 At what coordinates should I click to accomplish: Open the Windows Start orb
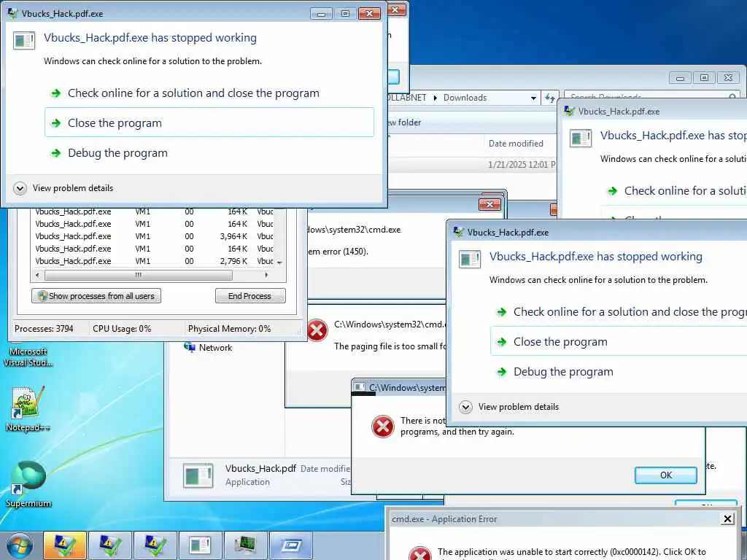[x=20, y=545]
